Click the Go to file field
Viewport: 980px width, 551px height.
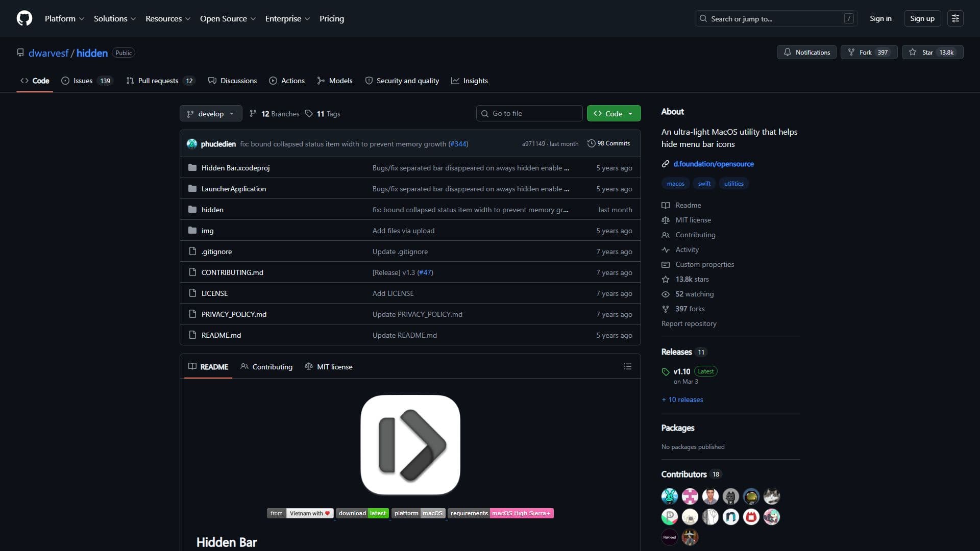tap(529, 113)
